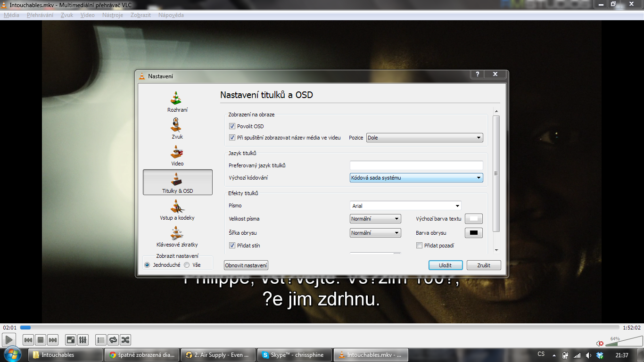Open the Video menu in menu bar

pyautogui.click(x=88, y=15)
